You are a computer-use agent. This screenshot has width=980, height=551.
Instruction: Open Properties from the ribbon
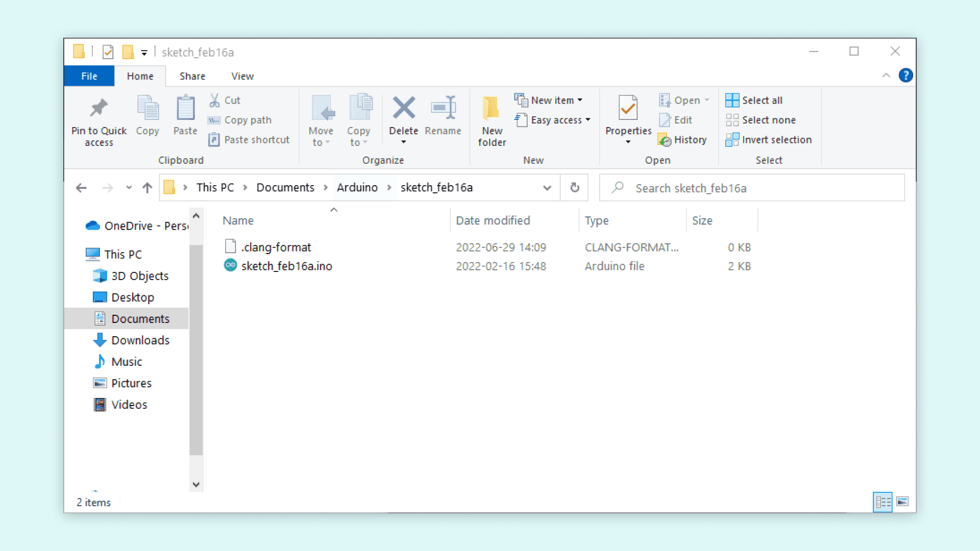tap(628, 108)
